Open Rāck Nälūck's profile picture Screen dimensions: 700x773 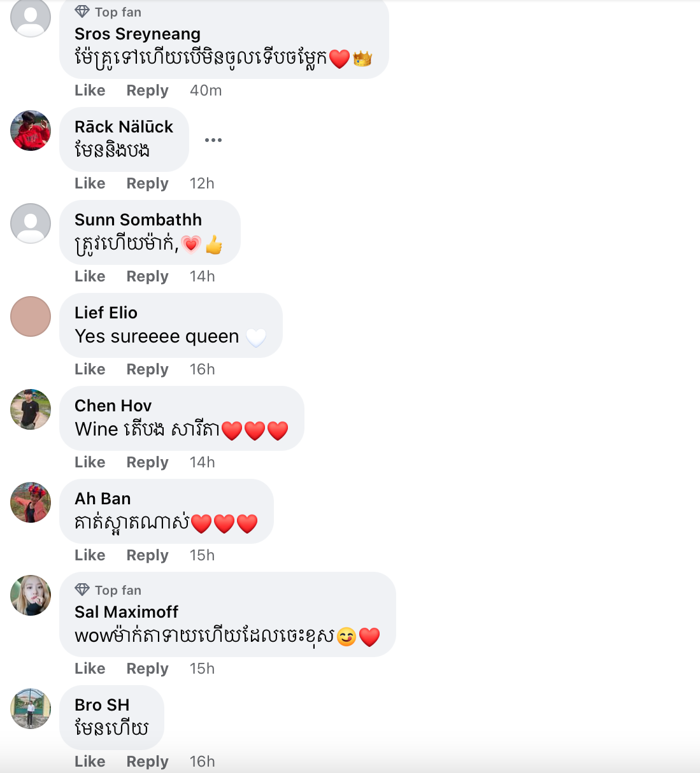coord(31,131)
